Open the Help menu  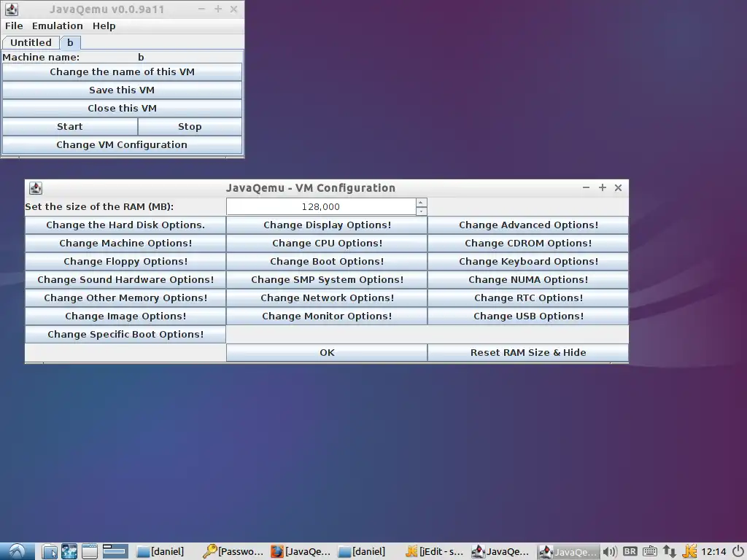click(104, 26)
